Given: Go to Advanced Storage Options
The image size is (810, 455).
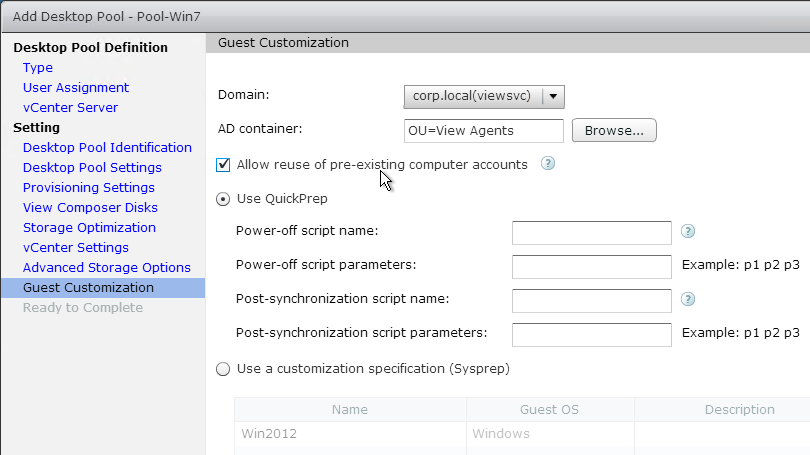Looking at the screenshot, I should pos(107,268).
